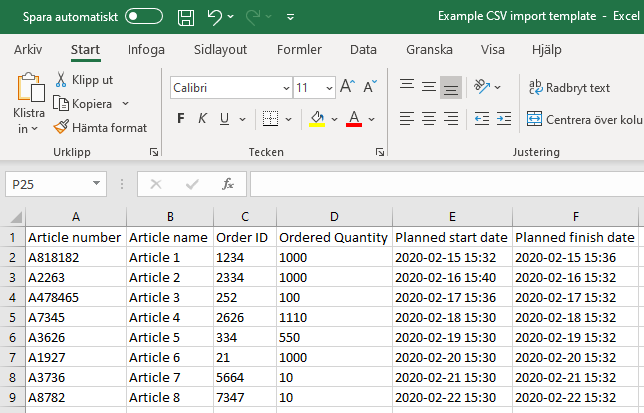The image size is (644, 413).
Task: Click Hämta format painter button
Action: (x=101, y=127)
